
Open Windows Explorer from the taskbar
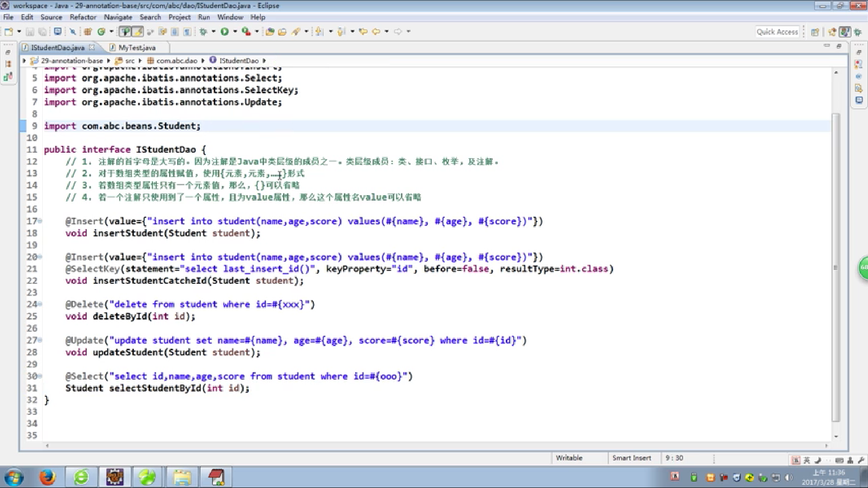click(182, 477)
